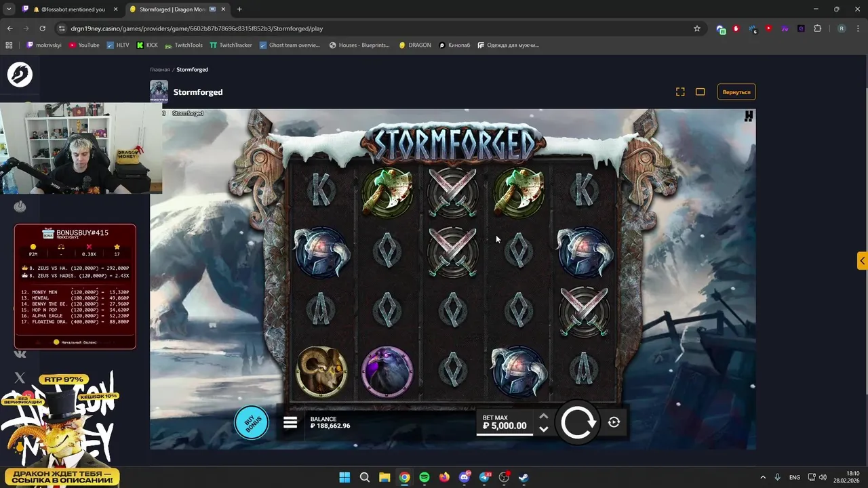This screenshot has height=488, width=868.
Task: Open Spotify from the taskbar
Action: coord(425,477)
